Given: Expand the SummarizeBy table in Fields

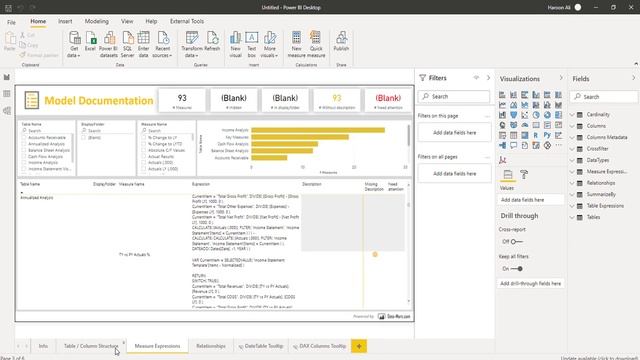Looking at the screenshot, I should click(572, 195).
